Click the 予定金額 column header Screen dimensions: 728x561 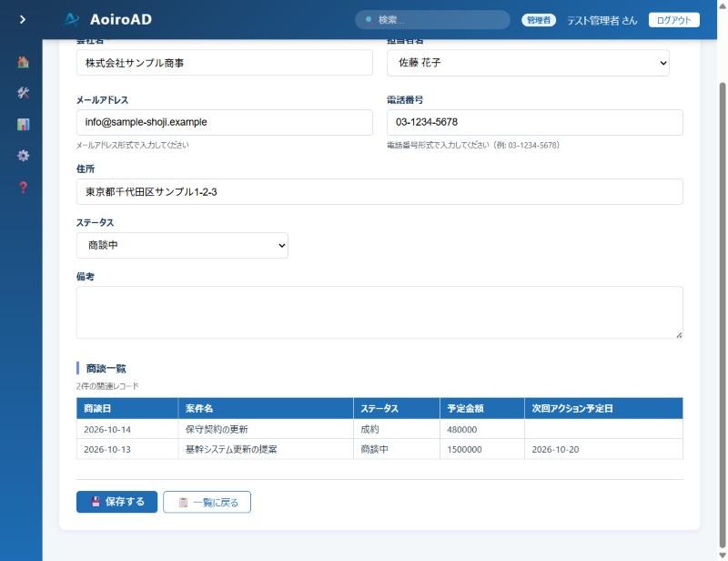tap(482, 408)
